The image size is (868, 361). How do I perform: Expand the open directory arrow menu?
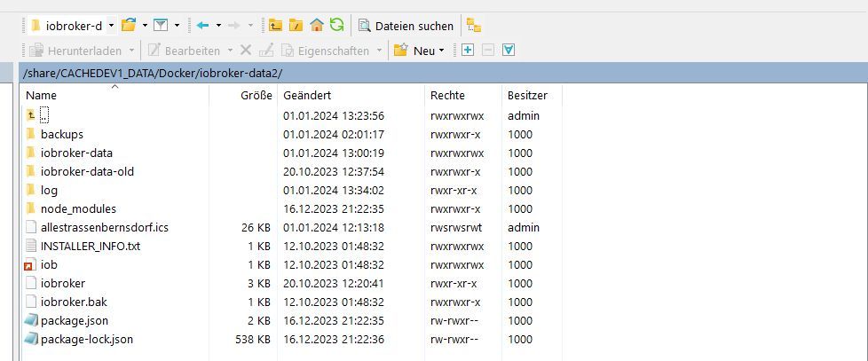(x=145, y=26)
